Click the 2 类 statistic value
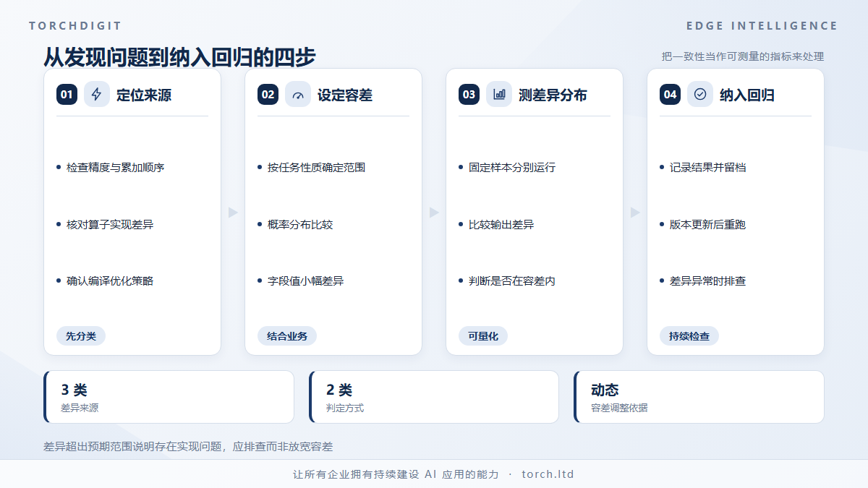Viewport: 868px width, 488px height. click(x=339, y=390)
